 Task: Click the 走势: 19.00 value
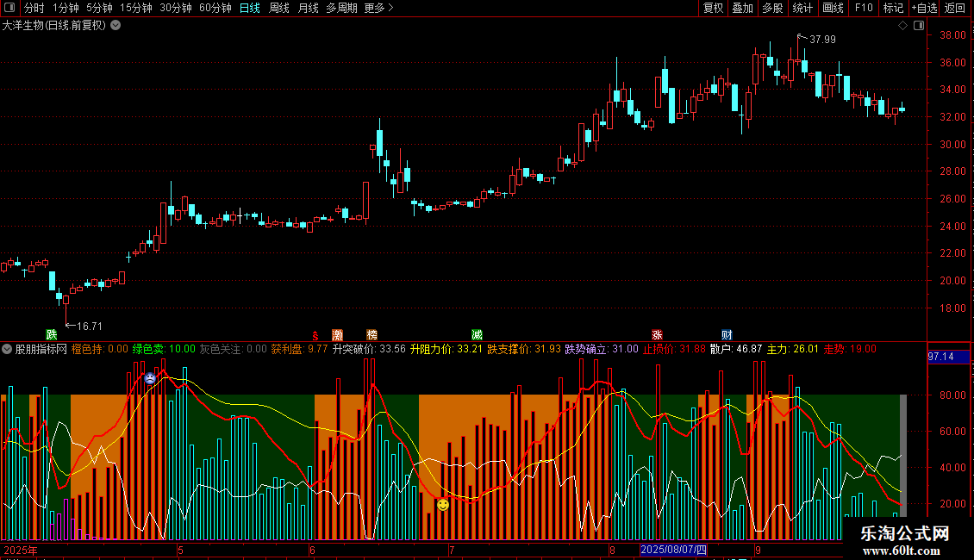click(x=851, y=350)
